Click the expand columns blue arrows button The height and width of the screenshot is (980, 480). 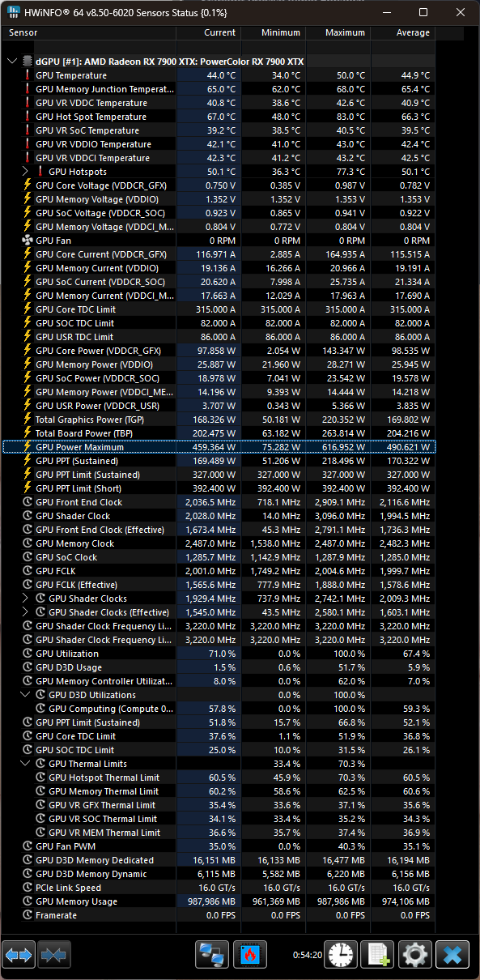(19, 954)
